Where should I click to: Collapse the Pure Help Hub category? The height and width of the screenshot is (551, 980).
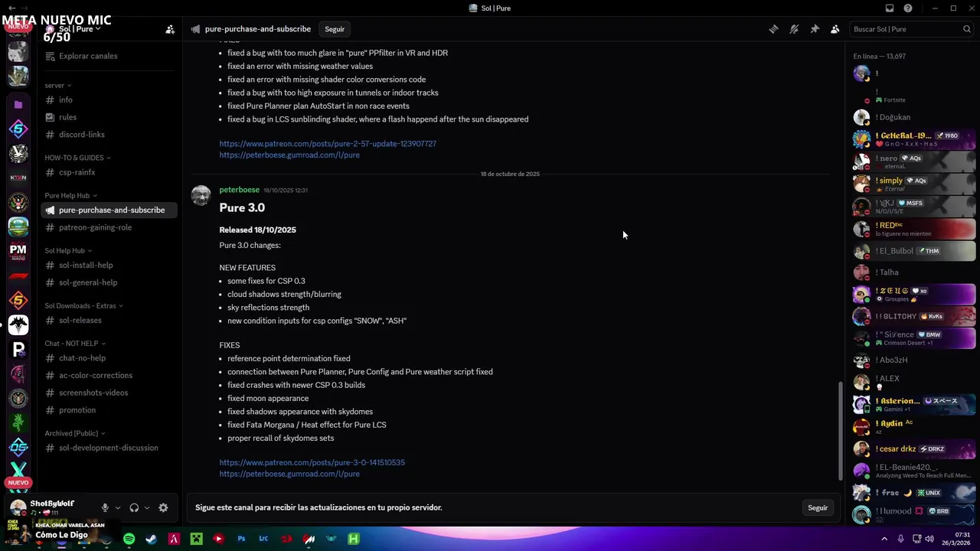coord(70,195)
